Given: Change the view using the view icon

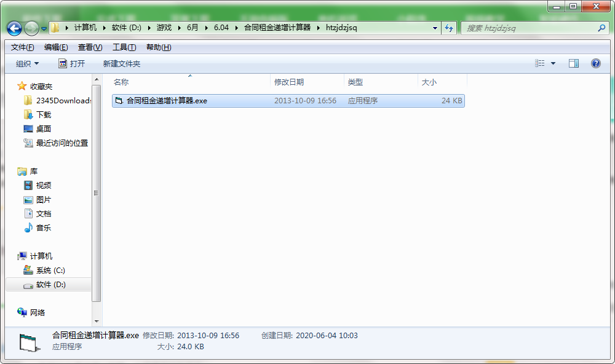Looking at the screenshot, I should point(540,63).
